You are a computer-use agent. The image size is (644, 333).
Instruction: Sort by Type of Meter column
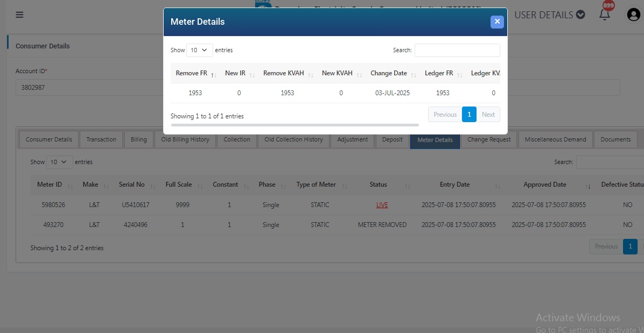pos(320,185)
